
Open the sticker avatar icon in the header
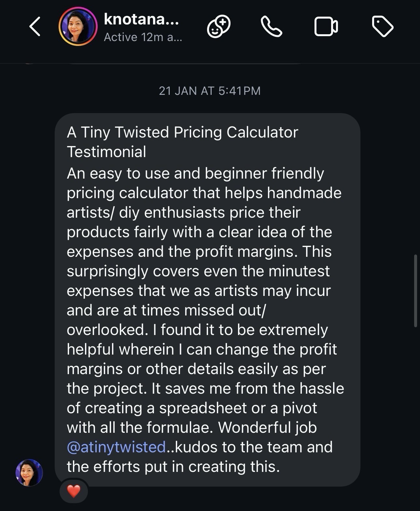click(x=219, y=27)
